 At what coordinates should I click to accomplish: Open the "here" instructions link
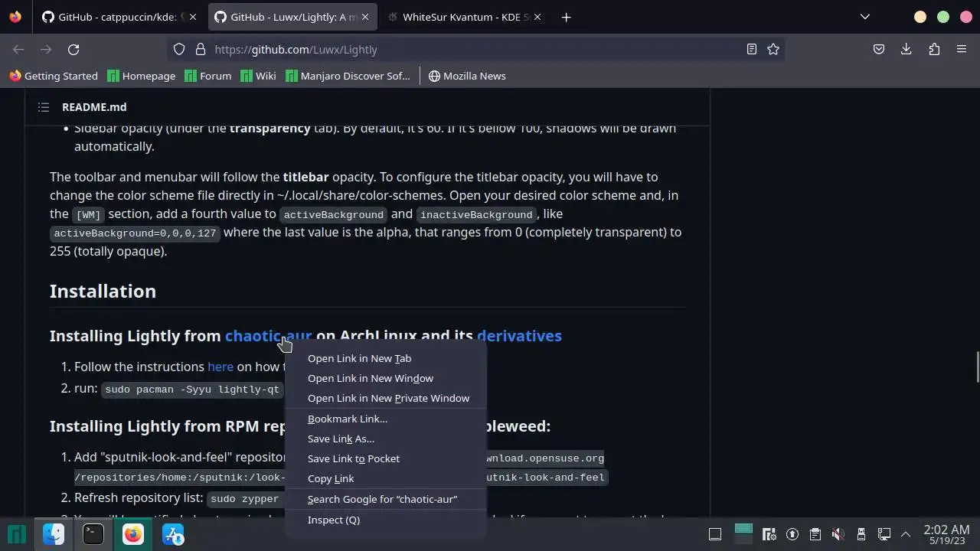[x=220, y=367]
